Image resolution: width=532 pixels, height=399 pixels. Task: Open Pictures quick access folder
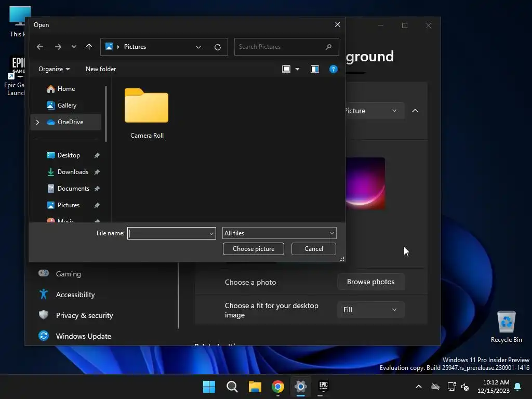click(x=68, y=205)
